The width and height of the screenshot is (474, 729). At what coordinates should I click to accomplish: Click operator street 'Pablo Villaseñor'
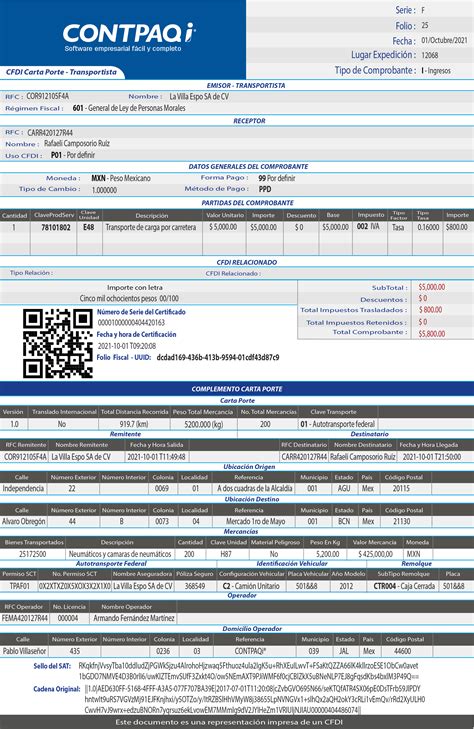(x=24, y=651)
